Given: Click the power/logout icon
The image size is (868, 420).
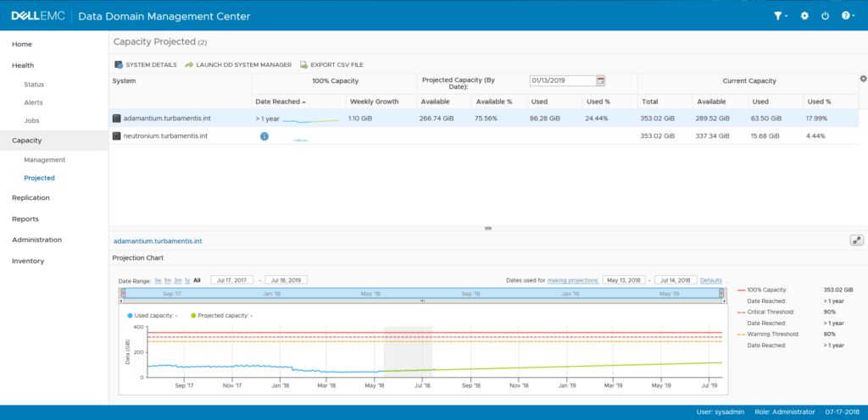Looking at the screenshot, I should point(826,16).
